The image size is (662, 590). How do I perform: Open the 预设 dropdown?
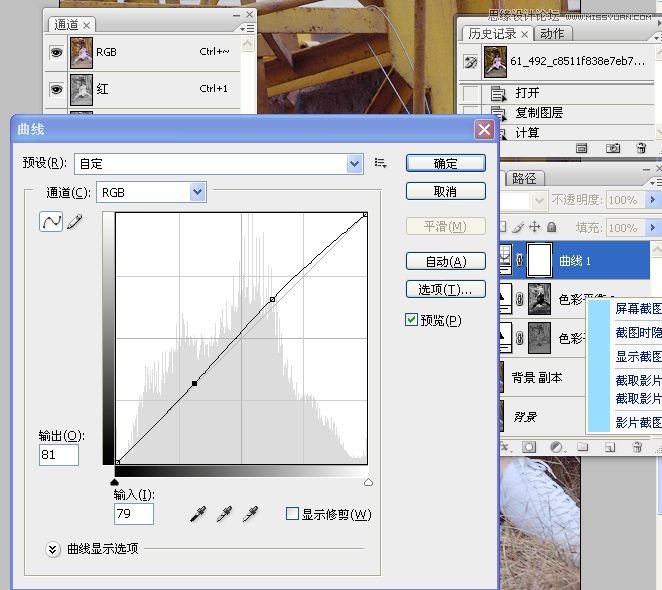point(355,164)
